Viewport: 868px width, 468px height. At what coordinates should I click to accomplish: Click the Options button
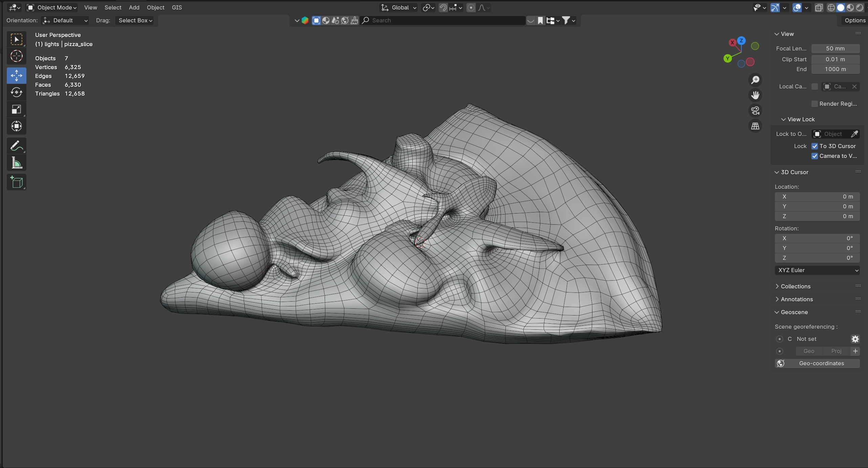coord(855,20)
